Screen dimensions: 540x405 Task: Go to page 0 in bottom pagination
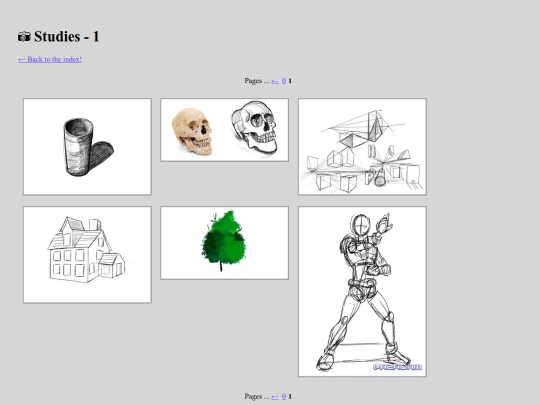284,396
